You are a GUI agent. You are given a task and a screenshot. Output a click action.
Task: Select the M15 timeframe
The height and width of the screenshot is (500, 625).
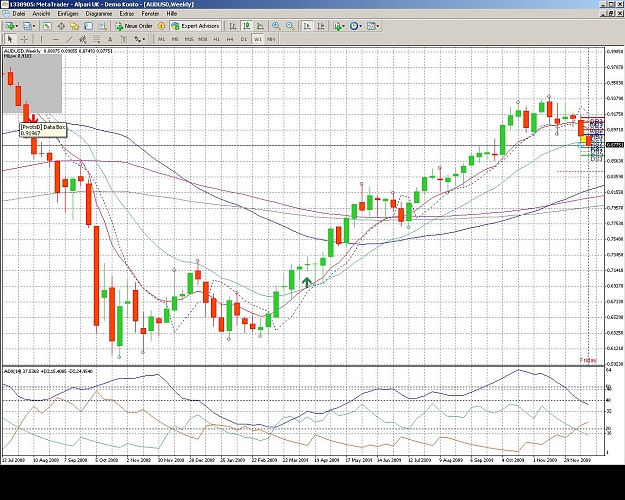(189, 39)
